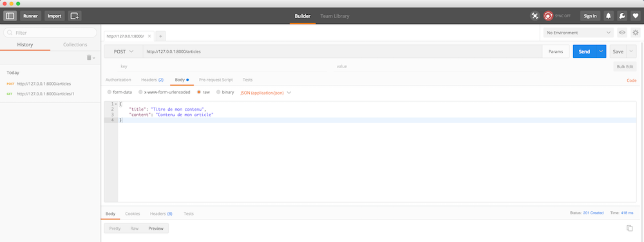Screen dimensions: 644x242
Task: Open a new window with plus icon
Action: [75, 16]
